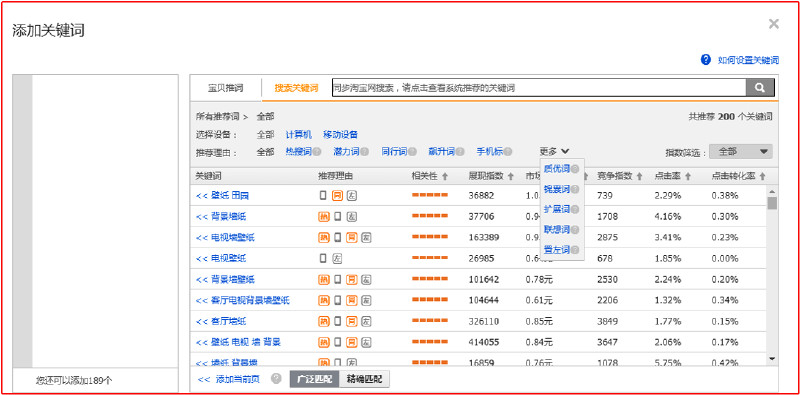Click sort arrow on 点击转化率 column
800x395 pixels.
click(x=763, y=177)
